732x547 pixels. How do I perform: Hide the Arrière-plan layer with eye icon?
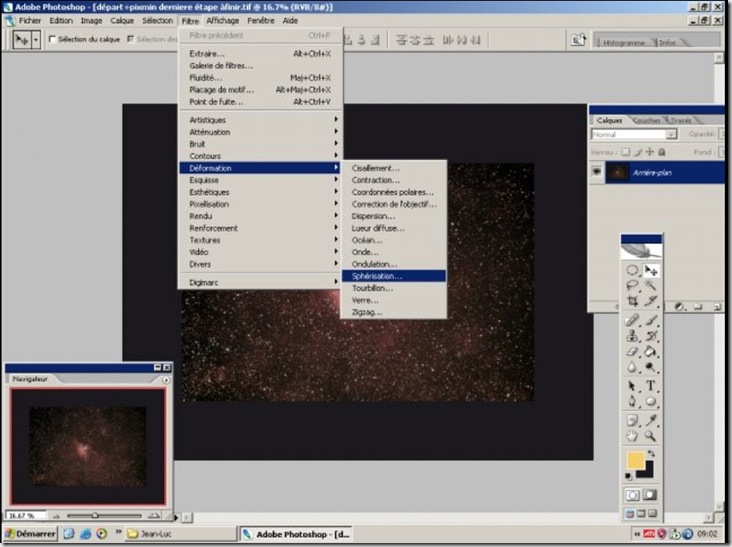pyautogui.click(x=597, y=172)
